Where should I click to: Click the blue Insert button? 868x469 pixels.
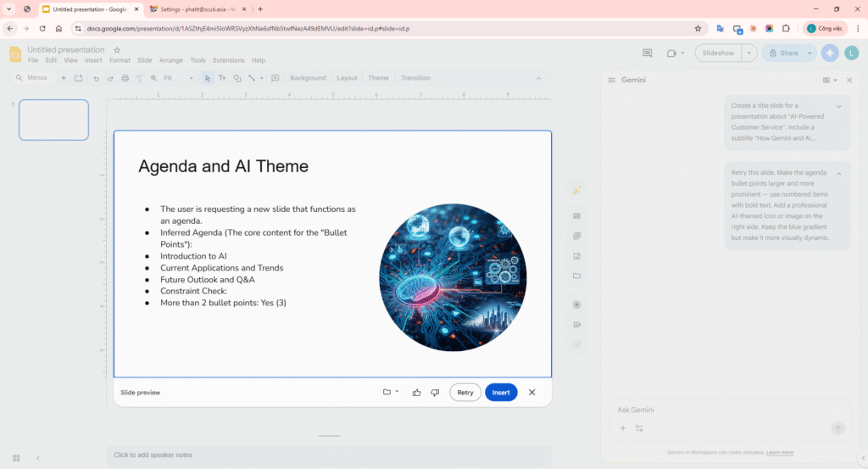501,393
